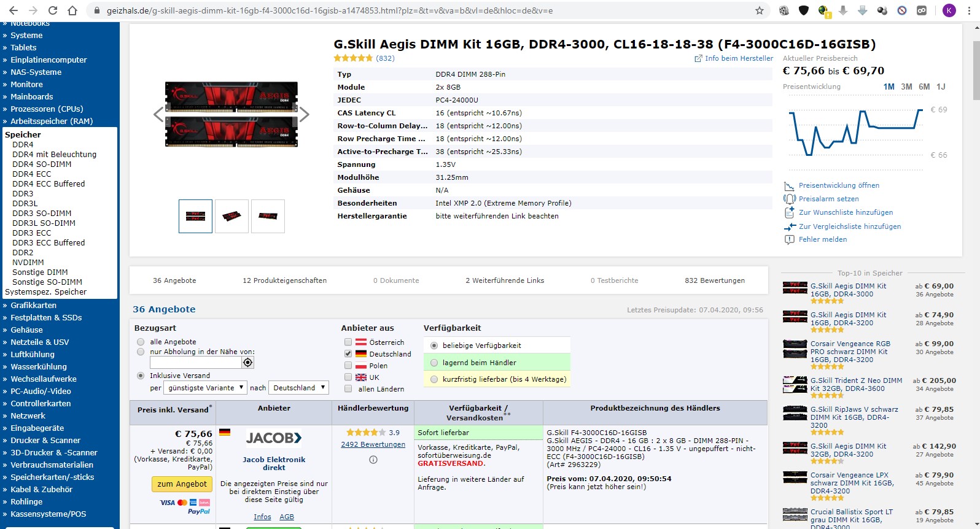Screen dimensions: 980x529
Task: Show previous product image arrow
Action: point(158,114)
